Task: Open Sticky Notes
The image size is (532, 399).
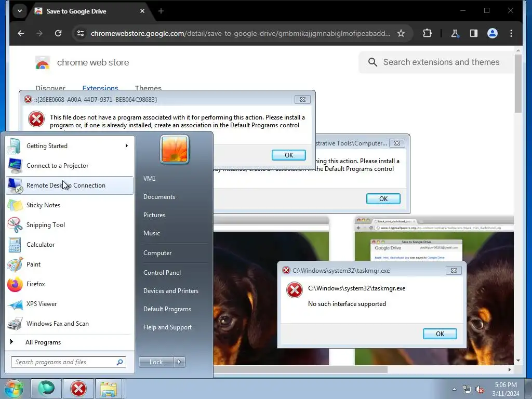Action: tap(70, 205)
